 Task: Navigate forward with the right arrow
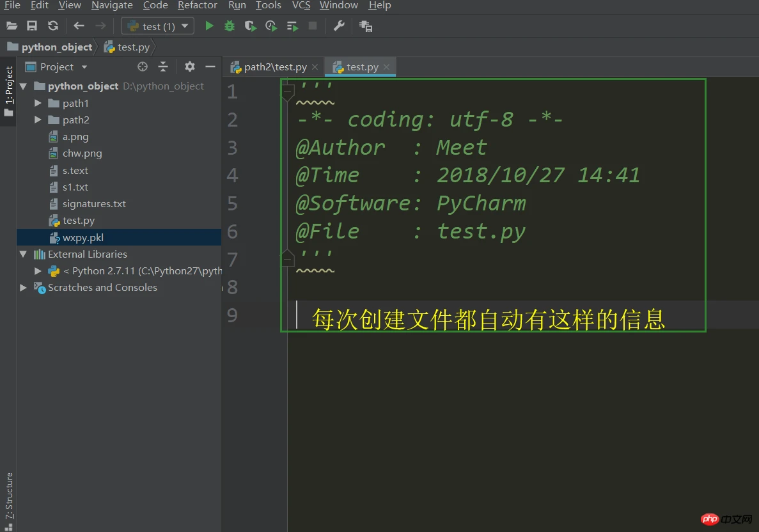(x=100, y=26)
